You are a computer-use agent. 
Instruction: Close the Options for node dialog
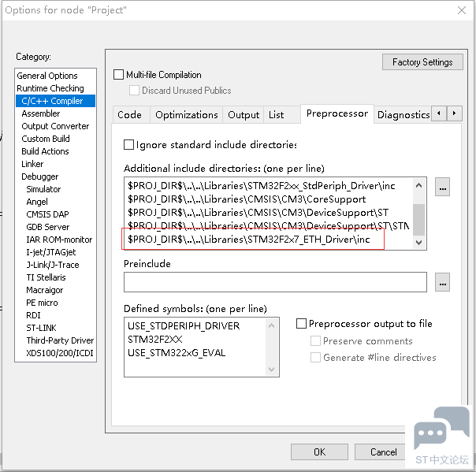[x=462, y=10]
